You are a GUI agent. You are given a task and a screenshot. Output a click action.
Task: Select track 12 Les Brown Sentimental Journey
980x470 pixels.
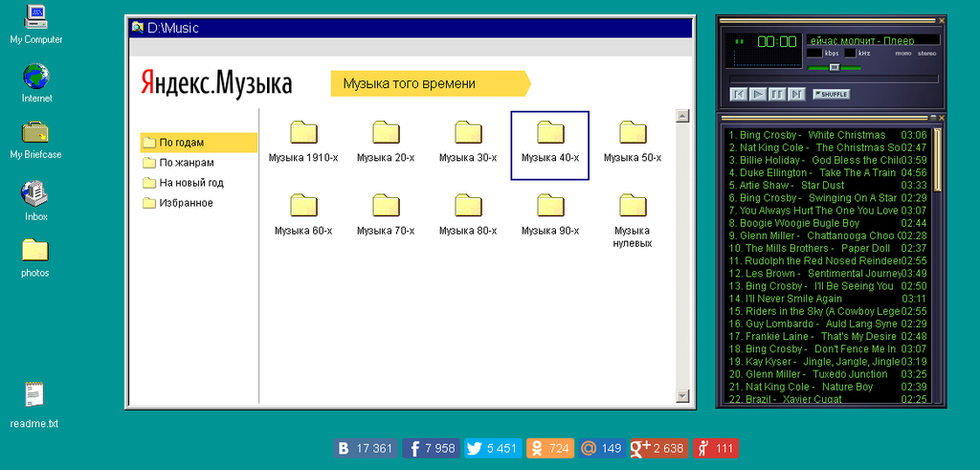tap(828, 273)
